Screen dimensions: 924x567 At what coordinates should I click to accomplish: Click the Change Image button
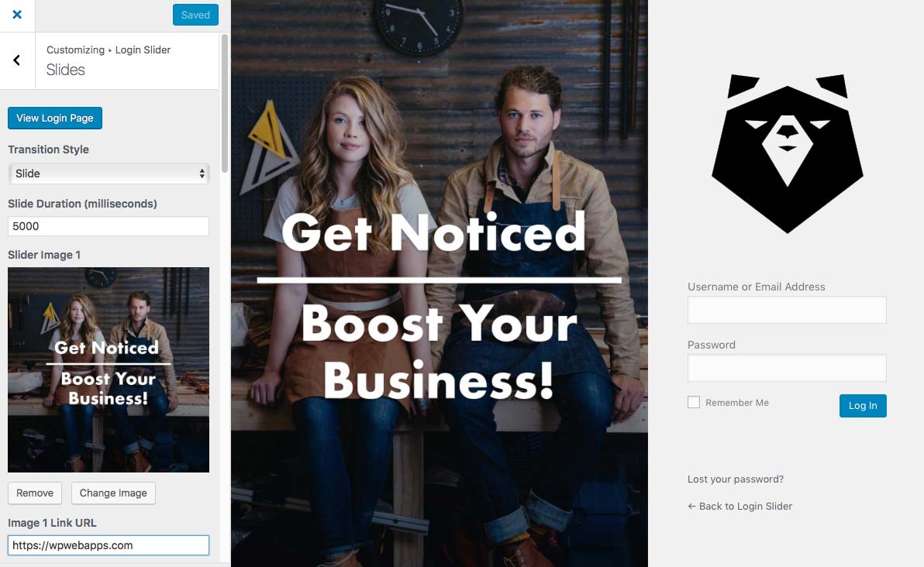point(113,493)
